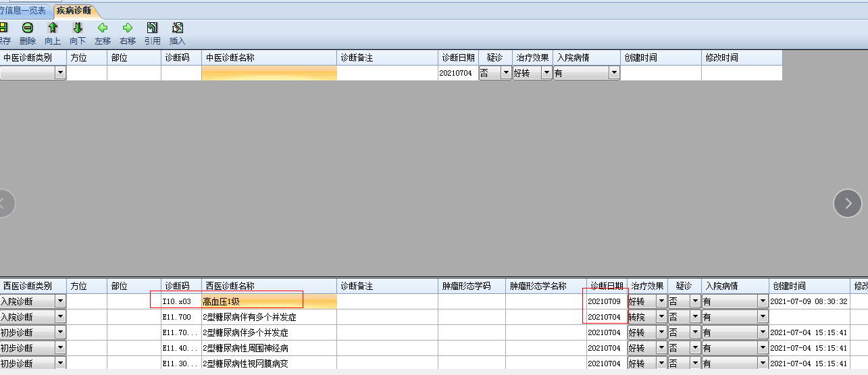Viewport: 868px width, 375px height.
Task: Click the 肿瘤形态学码 column header
Action: (471, 286)
